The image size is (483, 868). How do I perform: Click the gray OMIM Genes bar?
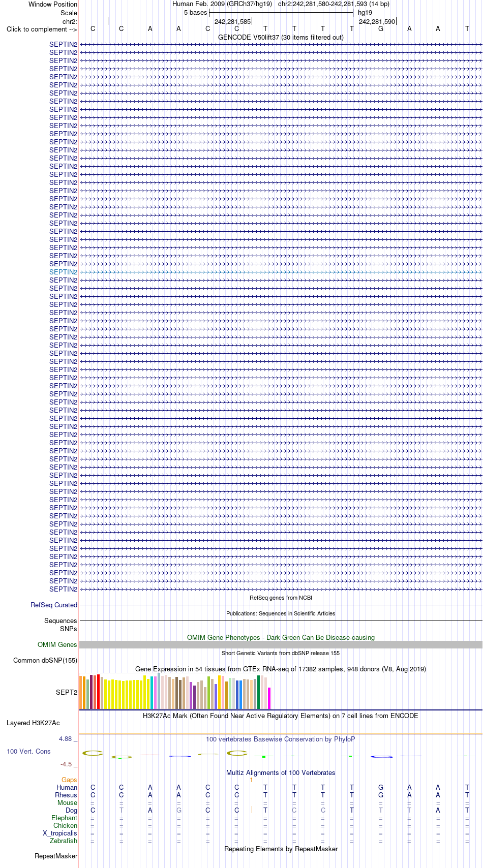[x=281, y=644]
